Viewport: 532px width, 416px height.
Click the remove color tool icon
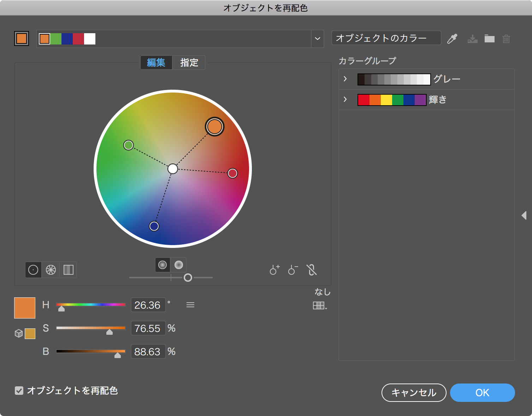pos(293,270)
